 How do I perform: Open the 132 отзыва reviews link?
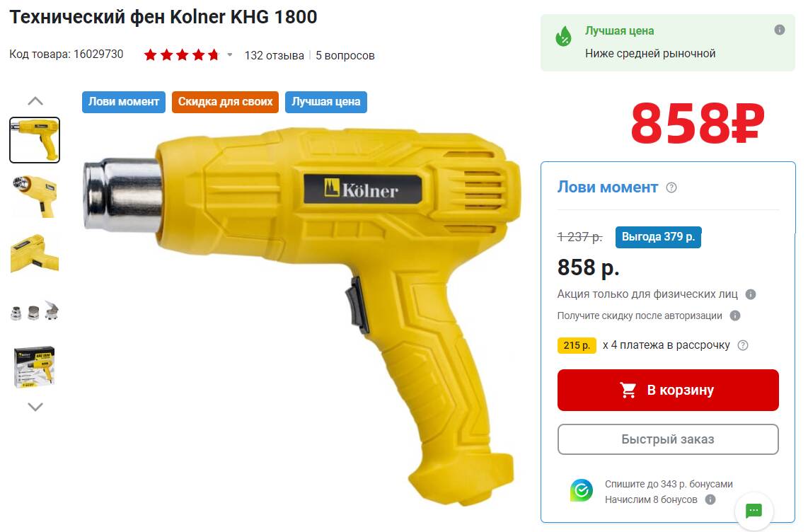274,56
